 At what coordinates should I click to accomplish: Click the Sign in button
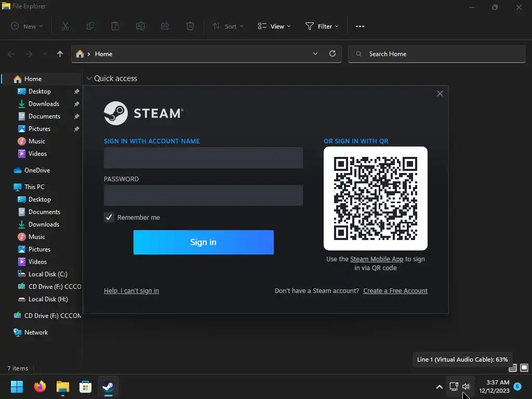click(x=204, y=242)
